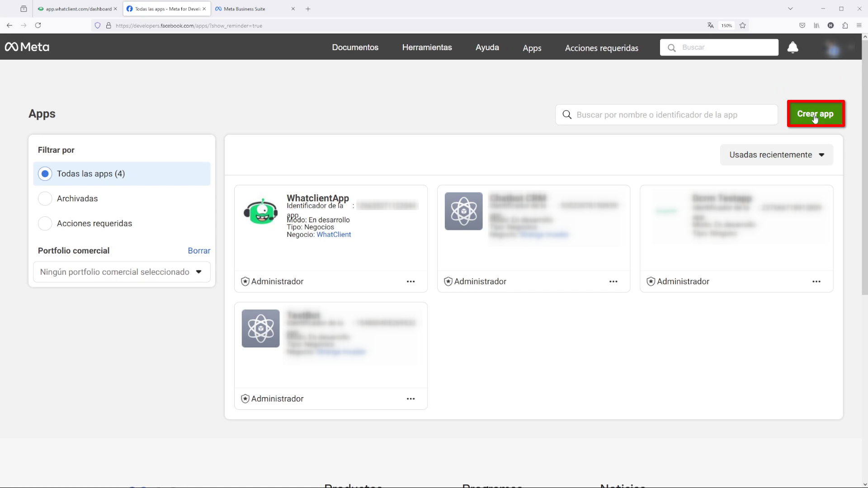Click the 150% zoom level indicator
The image size is (868, 488).
click(x=726, y=25)
